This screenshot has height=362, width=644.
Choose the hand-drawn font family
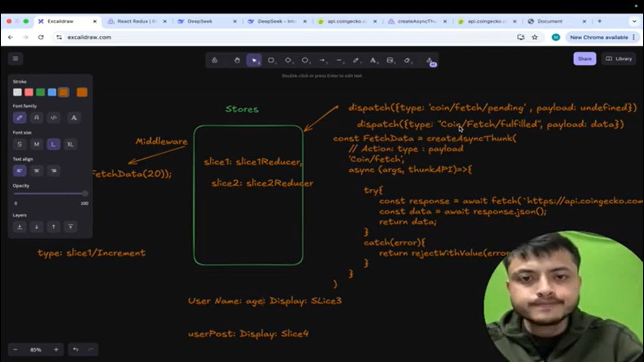pyautogui.click(x=20, y=117)
